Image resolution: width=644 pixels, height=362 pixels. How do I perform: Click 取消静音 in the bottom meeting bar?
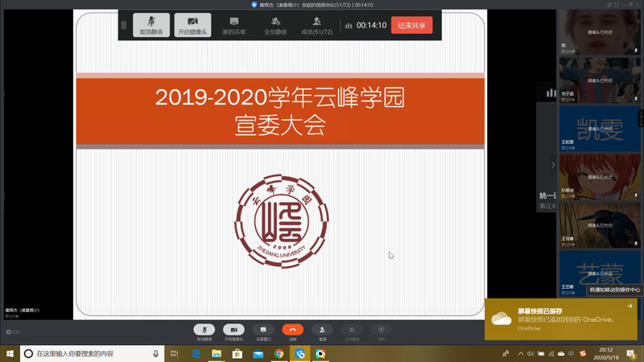coord(204,332)
